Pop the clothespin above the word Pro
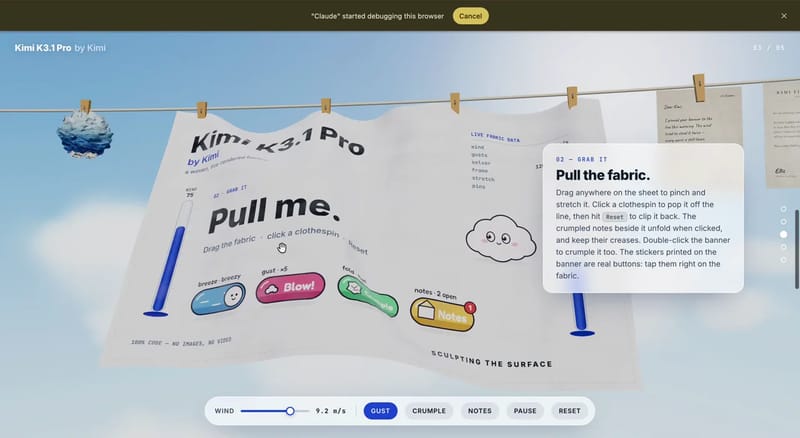The image size is (800, 438). (326, 106)
